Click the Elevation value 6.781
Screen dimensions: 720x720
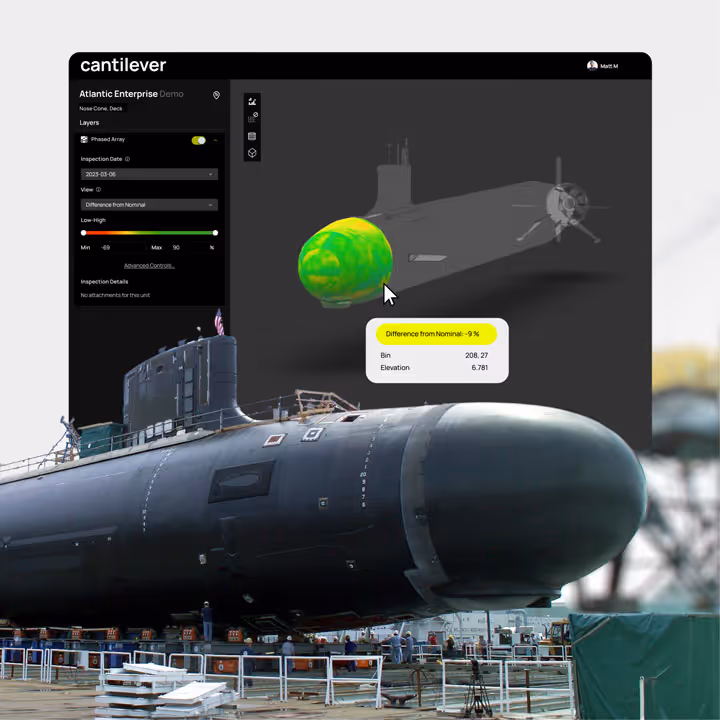pyautogui.click(x=479, y=367)
